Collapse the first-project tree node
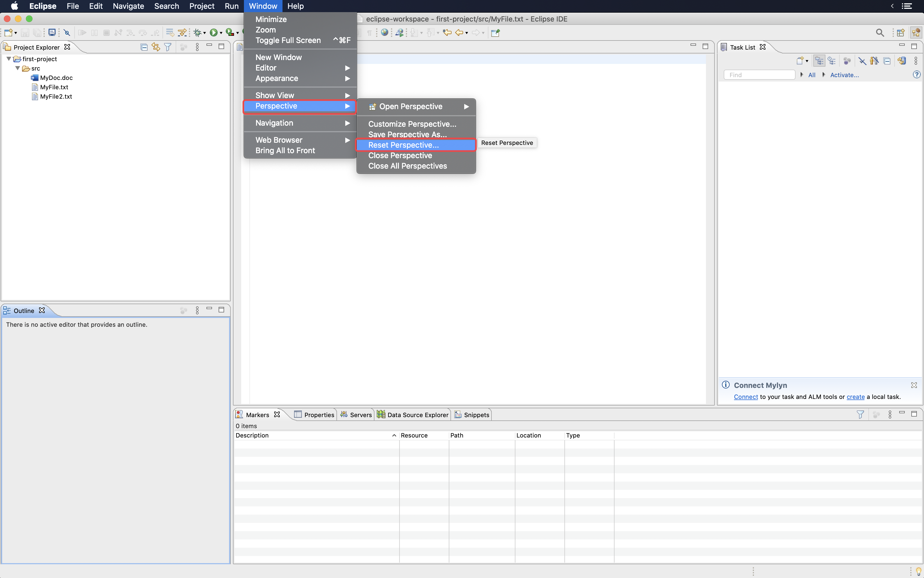Image resolution: width=924 pixels, height=578 pixels. pyautogui.click(x=9, y=59)
